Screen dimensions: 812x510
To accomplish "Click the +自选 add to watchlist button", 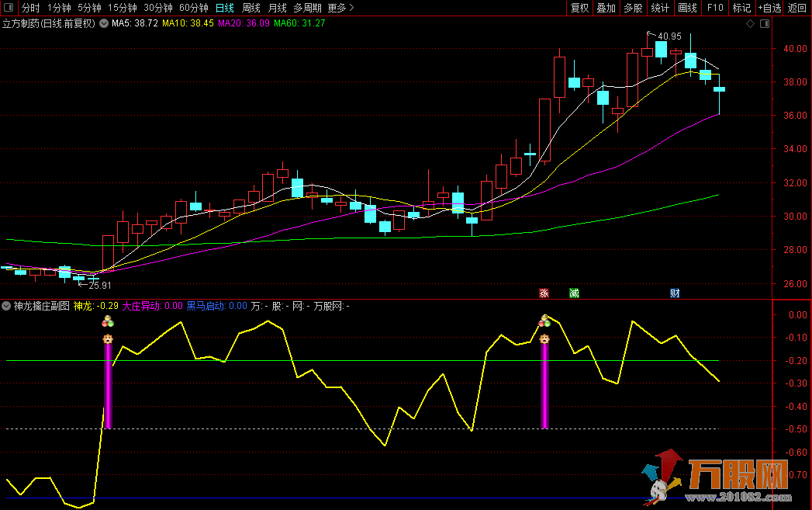I will point(769,9).
